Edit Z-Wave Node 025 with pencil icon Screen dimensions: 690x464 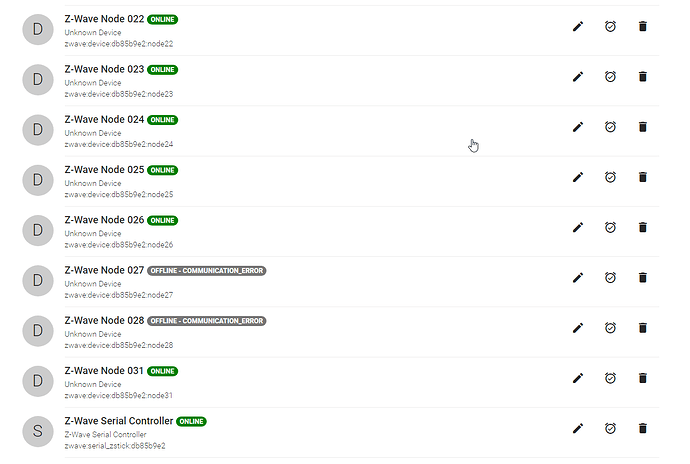pos(578,177)
